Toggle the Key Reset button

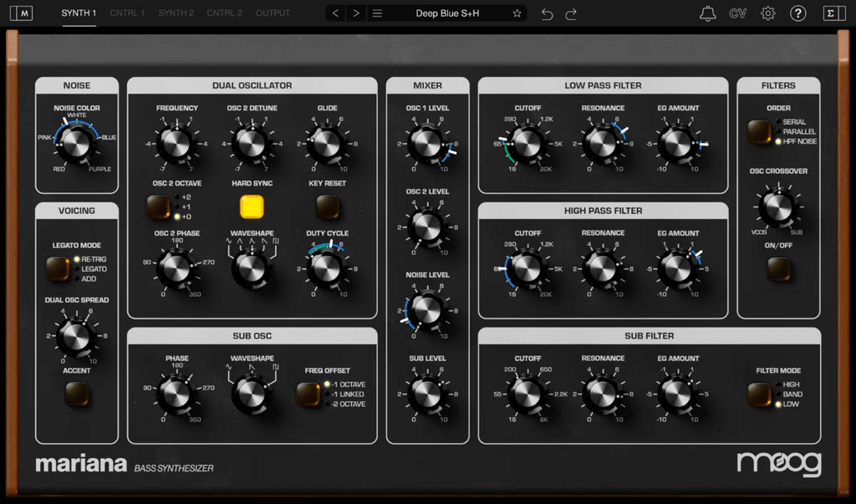(x=327, y=207)
